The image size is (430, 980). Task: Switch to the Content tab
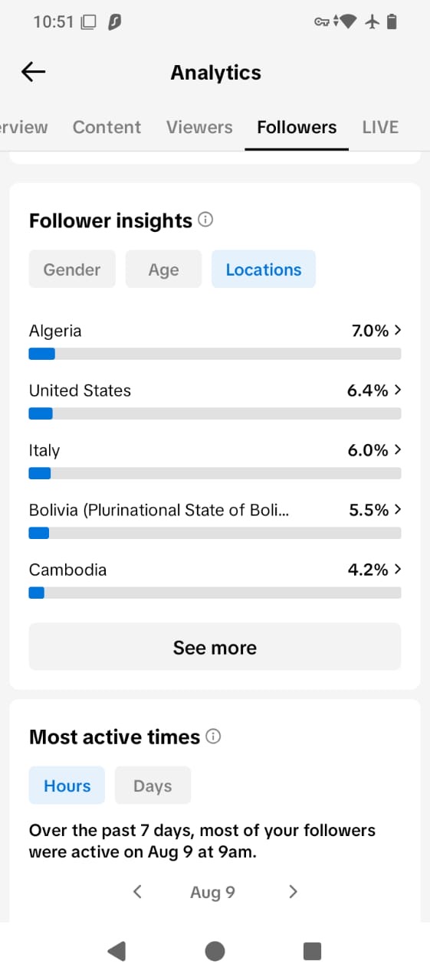tap(107, 127)
